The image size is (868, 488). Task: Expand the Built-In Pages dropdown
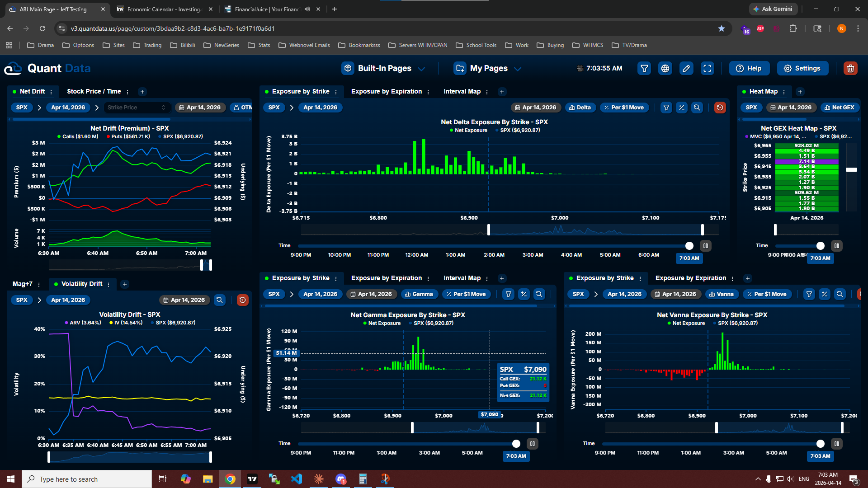point(384,68)
